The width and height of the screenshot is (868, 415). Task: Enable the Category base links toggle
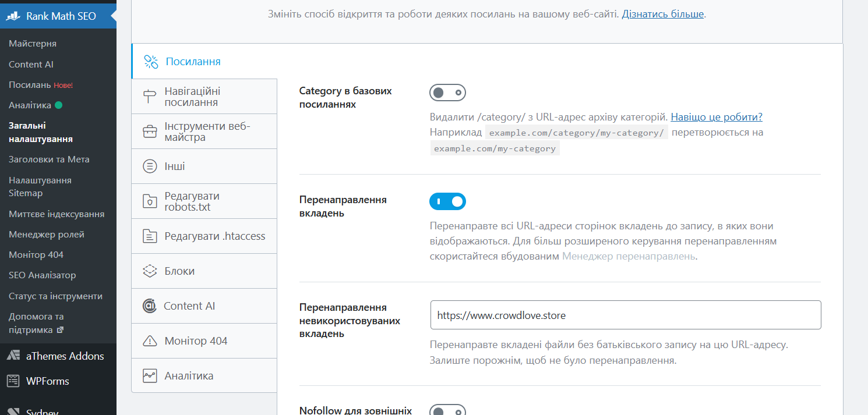tap(447, 93)
